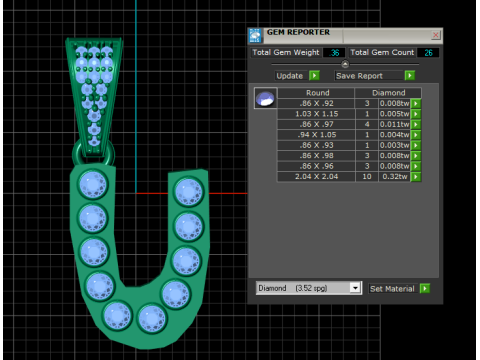Click the Diamond column header
The image size is (480, 360).
[388, 93]
